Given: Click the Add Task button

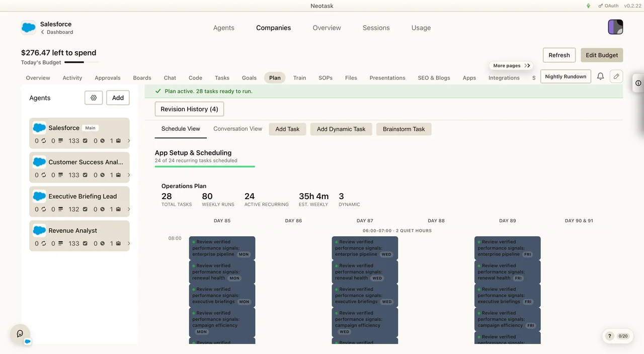Looking at the screenshot, I should [x=287, y=129].
